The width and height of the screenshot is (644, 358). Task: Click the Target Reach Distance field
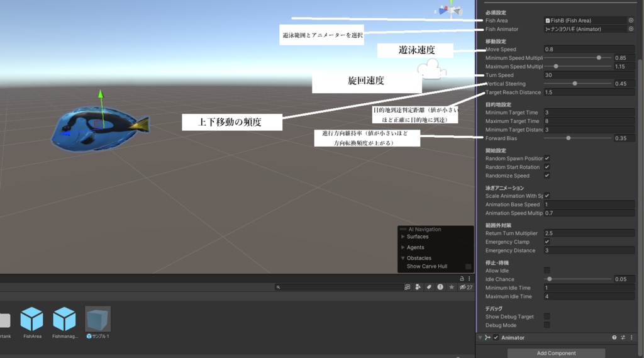(589, 92)
